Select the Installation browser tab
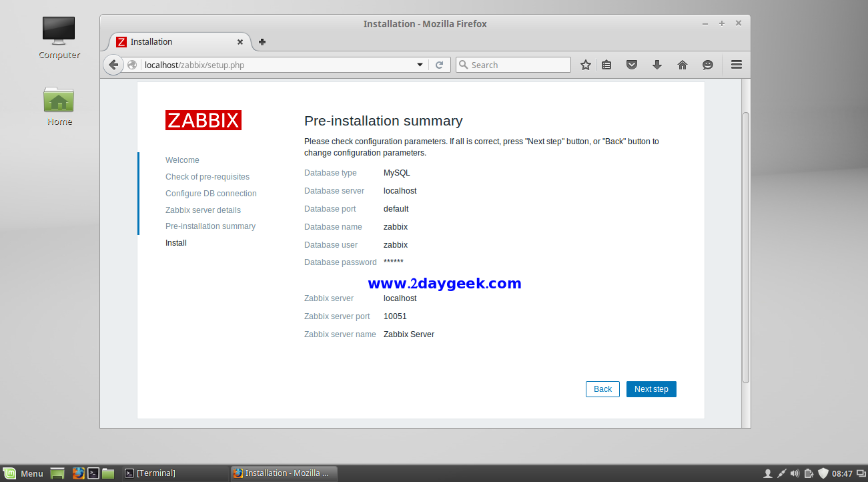This screenshot has height=482, width=868. pyautogui.click(x=180, y=41)
